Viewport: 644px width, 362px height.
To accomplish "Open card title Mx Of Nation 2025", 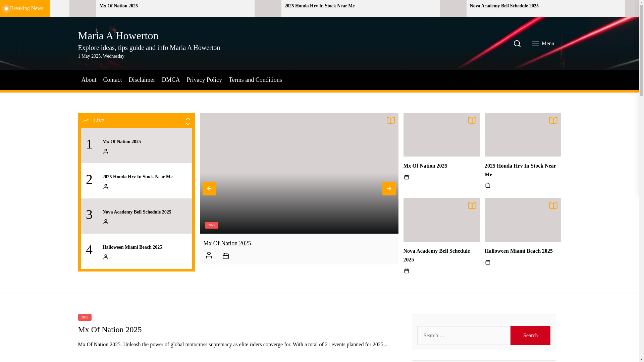I will (x=425, y=166).
